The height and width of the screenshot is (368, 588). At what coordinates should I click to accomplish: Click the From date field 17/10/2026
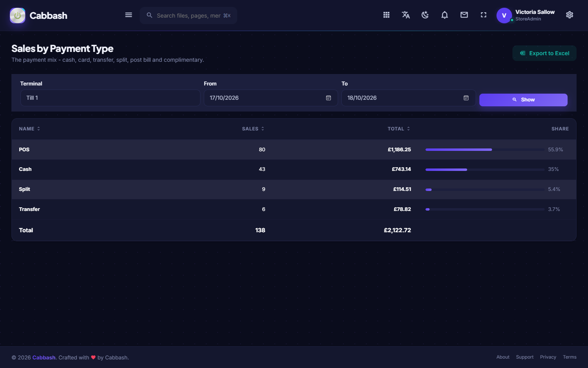(271, 98)
